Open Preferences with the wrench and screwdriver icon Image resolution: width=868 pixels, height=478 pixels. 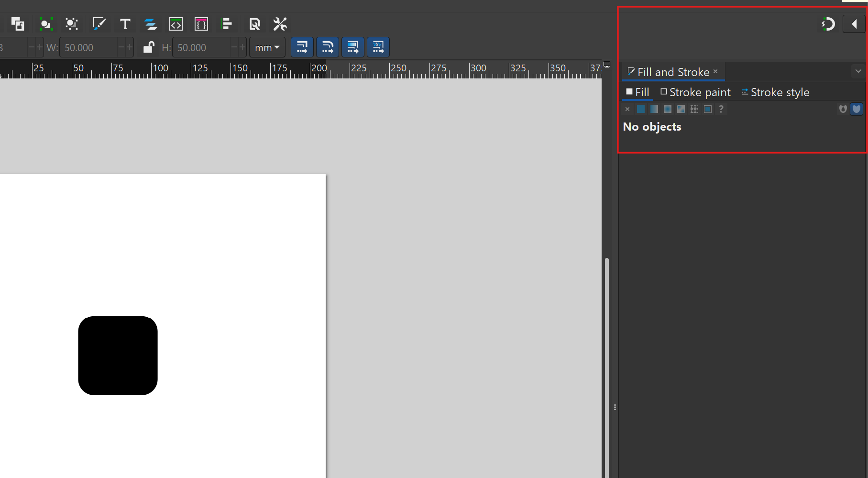click(x=280, y=24)
